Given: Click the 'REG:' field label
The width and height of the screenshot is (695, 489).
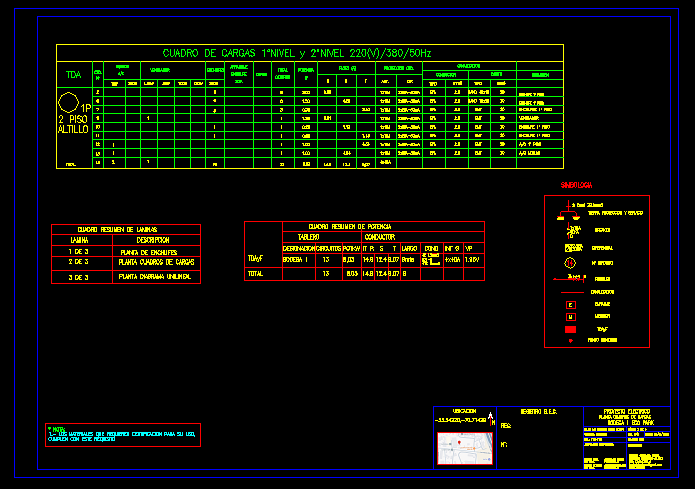Looking at the screenshot, I should (x=506, y=426).
